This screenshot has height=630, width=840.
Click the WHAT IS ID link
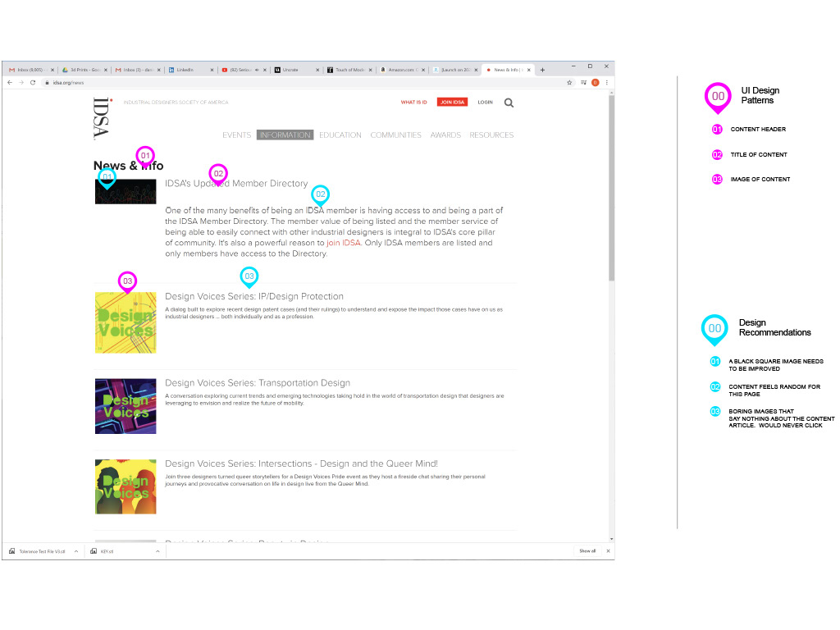tap(413, 103)
